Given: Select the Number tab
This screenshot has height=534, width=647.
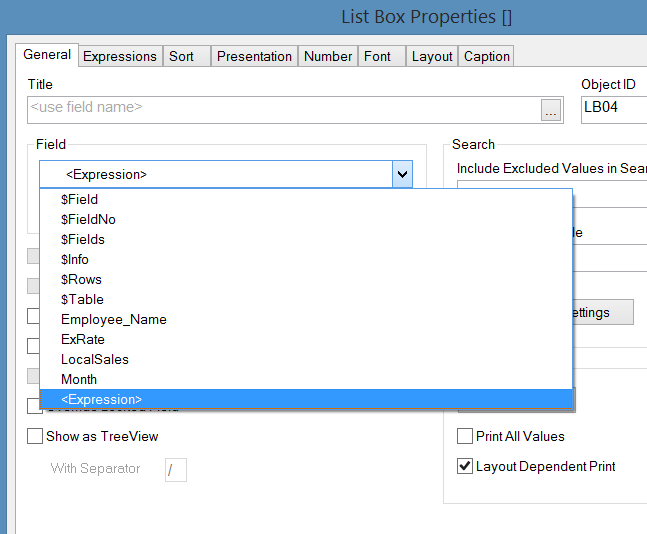Looking at the screenshot, I should coord(328,57).
